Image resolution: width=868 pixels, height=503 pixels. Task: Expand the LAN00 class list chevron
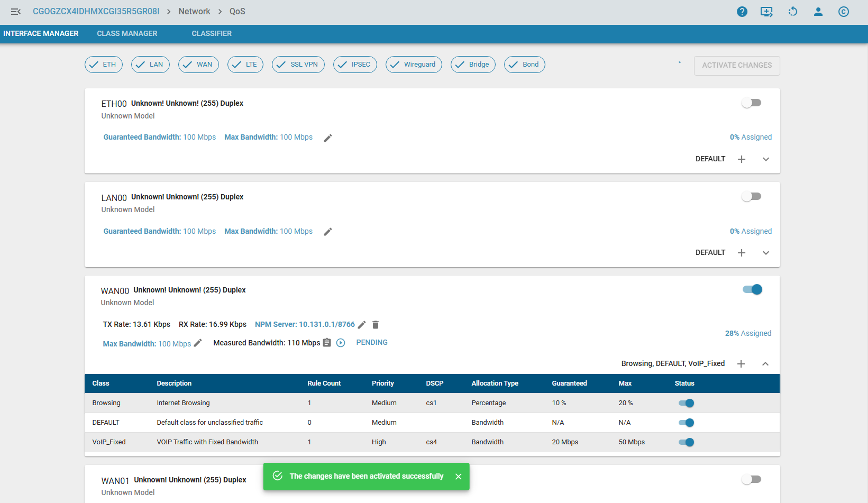765,253
